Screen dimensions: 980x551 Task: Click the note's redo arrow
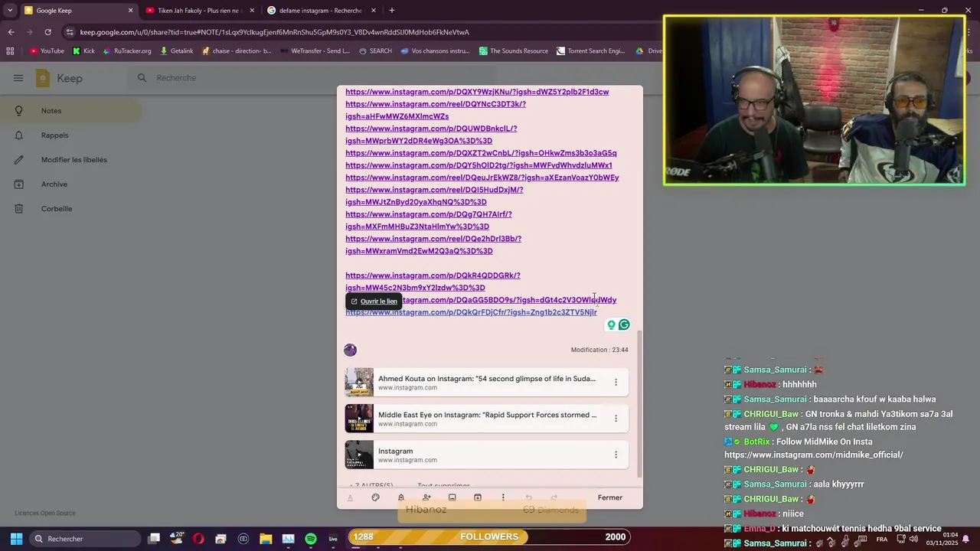[x=554, y=497]
